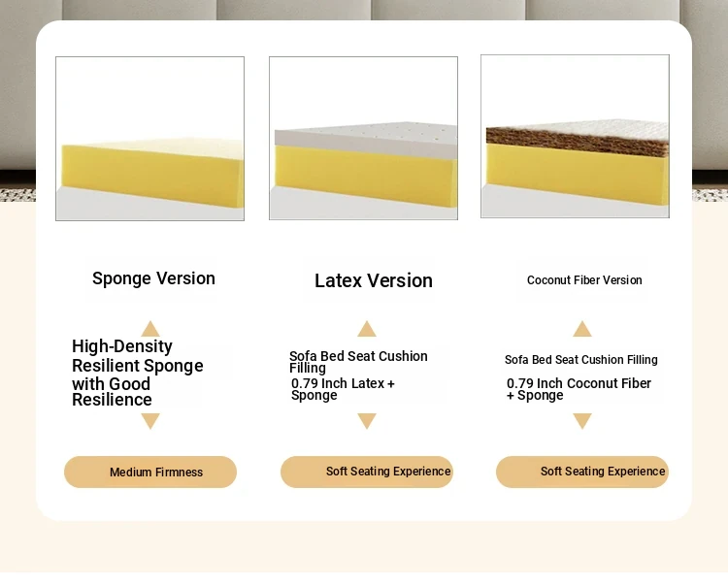Click the down triangle above Medium Firmness
The image size is (728, 587).
[149, 421]
